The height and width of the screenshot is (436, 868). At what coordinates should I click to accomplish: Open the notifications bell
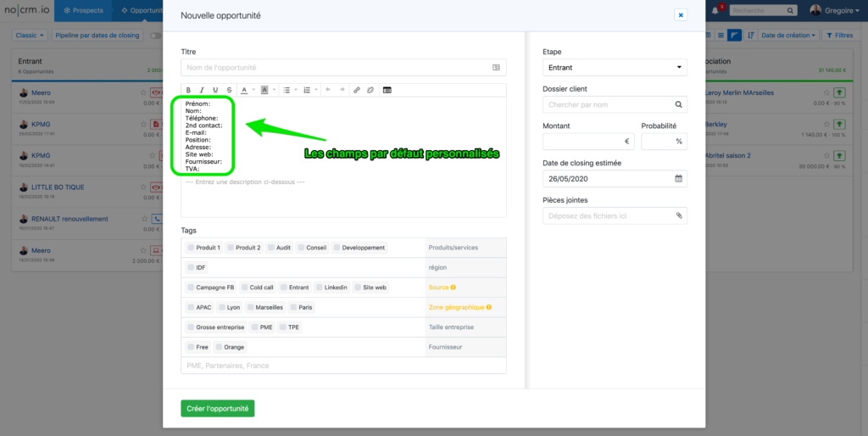715,11
